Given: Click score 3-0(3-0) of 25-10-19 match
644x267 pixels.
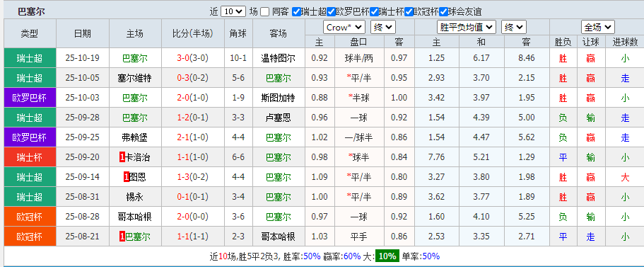Looking at the screenshot, I should (x=192, y=58).
